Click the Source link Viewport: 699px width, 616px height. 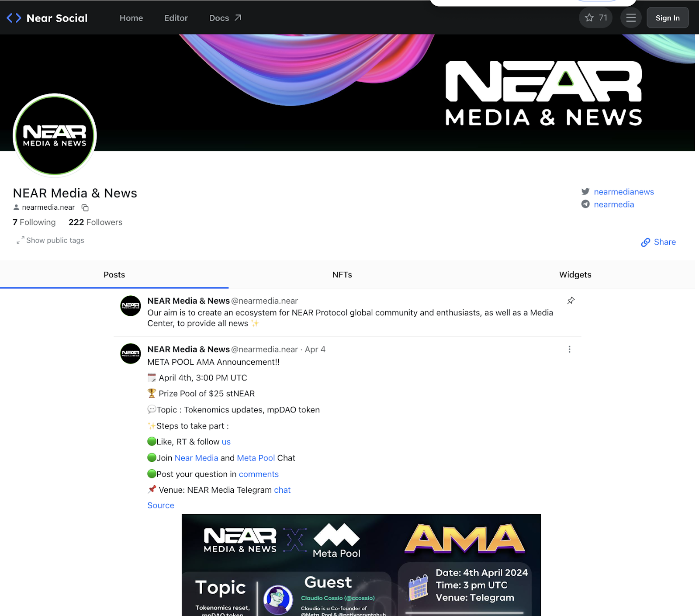click(x=161, y=505)
